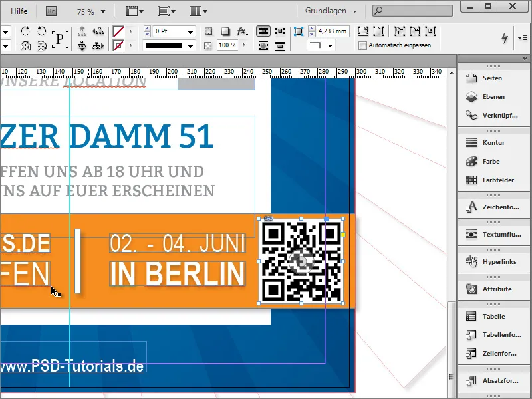Open Adobe Bridge with the Br button

pos(51,11)
